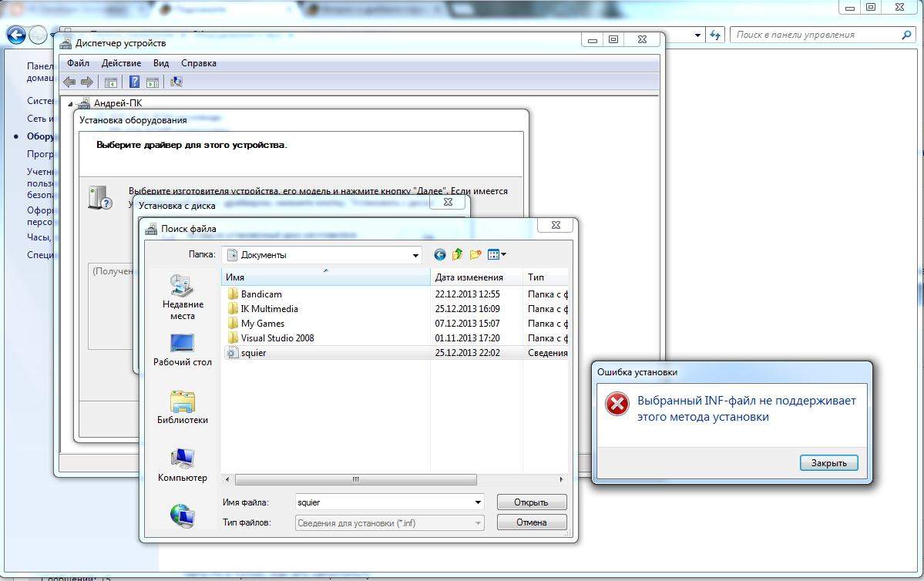
Task: Click the Андрей-ПК computer icon in tree
Action: [x=84, y=103]
